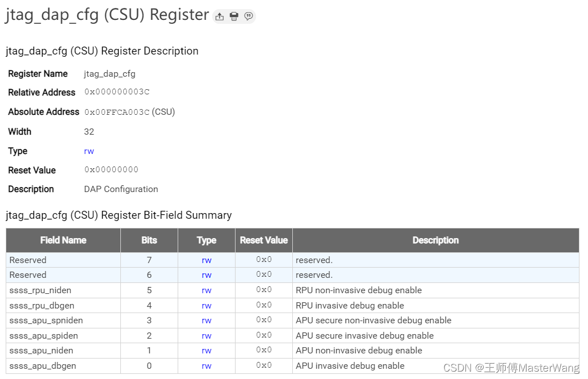Select the rw link for ssss_apu_niden
The height and width of the screenshot is (379, 588).
tap(207, 351)
